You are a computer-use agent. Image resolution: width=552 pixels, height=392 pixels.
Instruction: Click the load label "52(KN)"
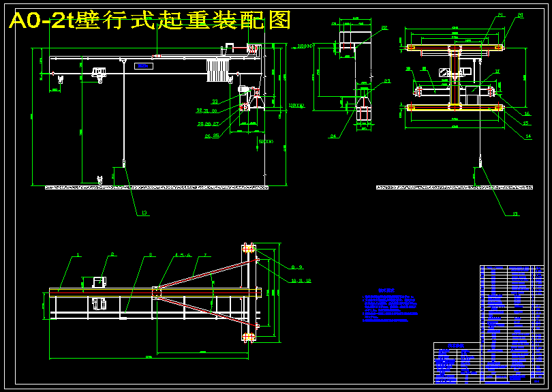pyautogui.click(x=266, y=142)
